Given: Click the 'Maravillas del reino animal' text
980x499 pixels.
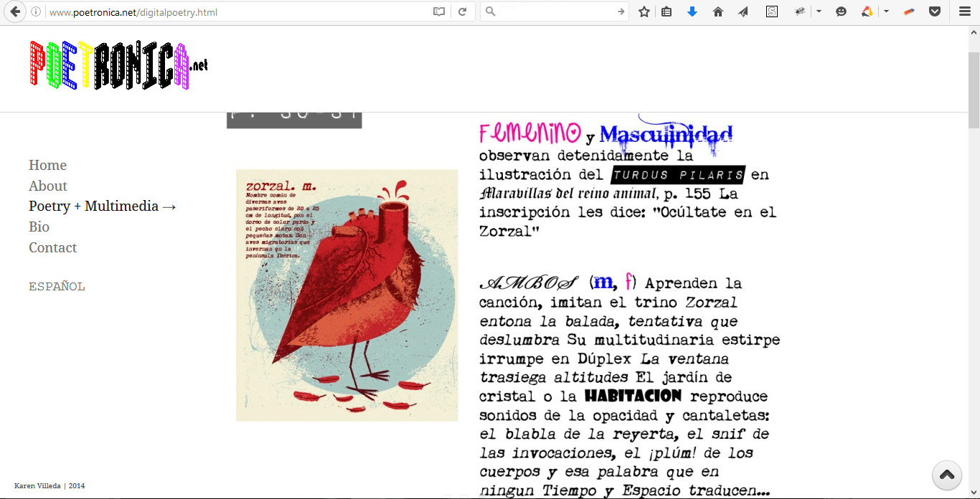Looking at the screenshot, I should tap(568, 194).
